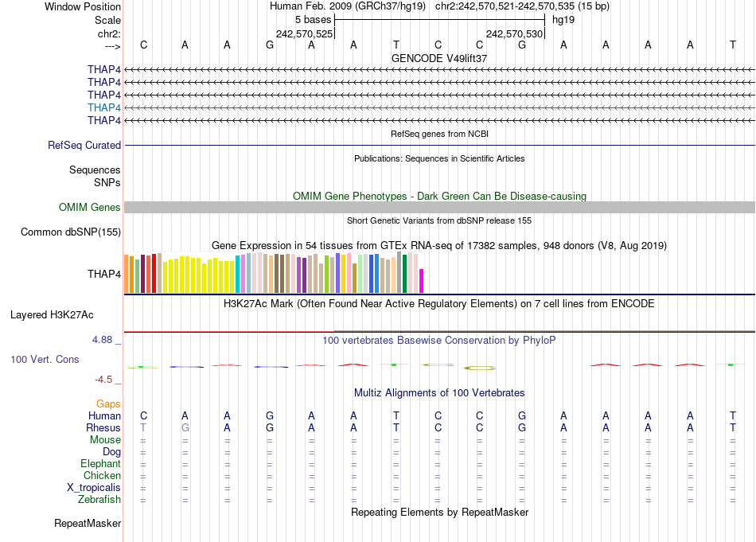Click the OMIM Genes label
The height and width of the screenshot is (542, 756).
pyautogui.click(x=90, y=208)
